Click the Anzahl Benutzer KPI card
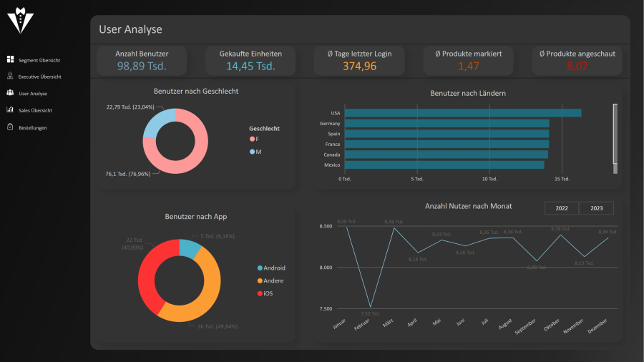The height and width of the screenshot is (362, 644). [x=142, y=61]
